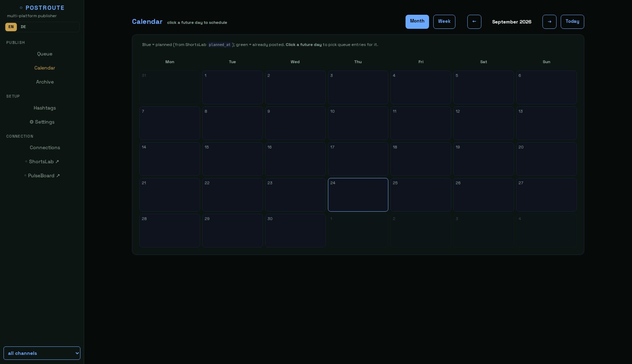Screen dimensions: 632x364
Task: Select September 16 day cell
Action: click(295, 159)
